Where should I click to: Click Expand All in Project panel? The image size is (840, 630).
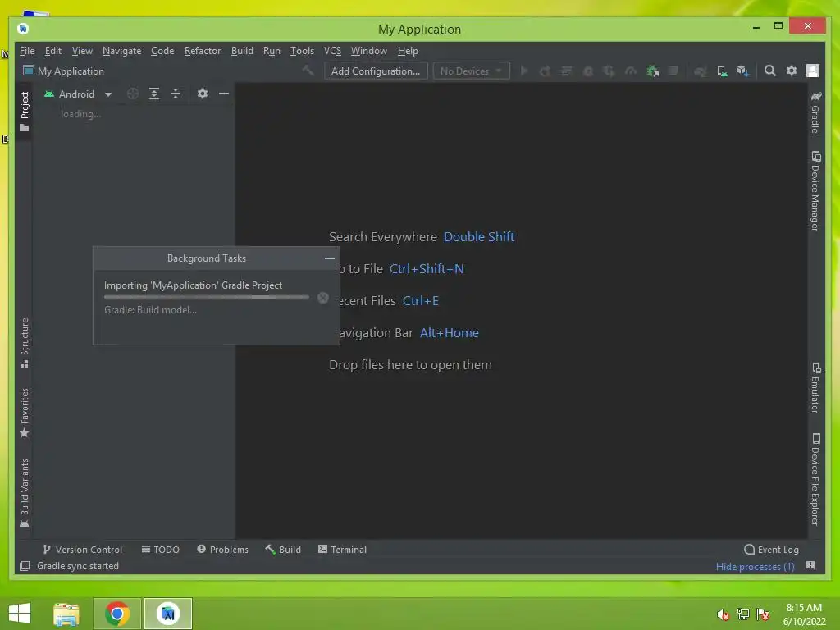coord(154,94)
